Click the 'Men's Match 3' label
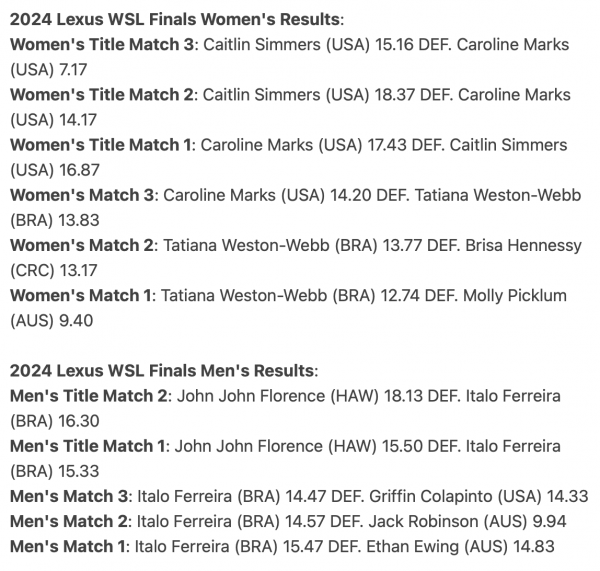Screen dimensions: 600x571 69,496
